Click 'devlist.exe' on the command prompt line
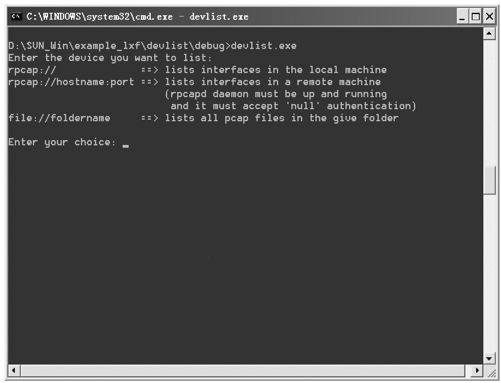This screenshot has height=383, width=501. 263,46
